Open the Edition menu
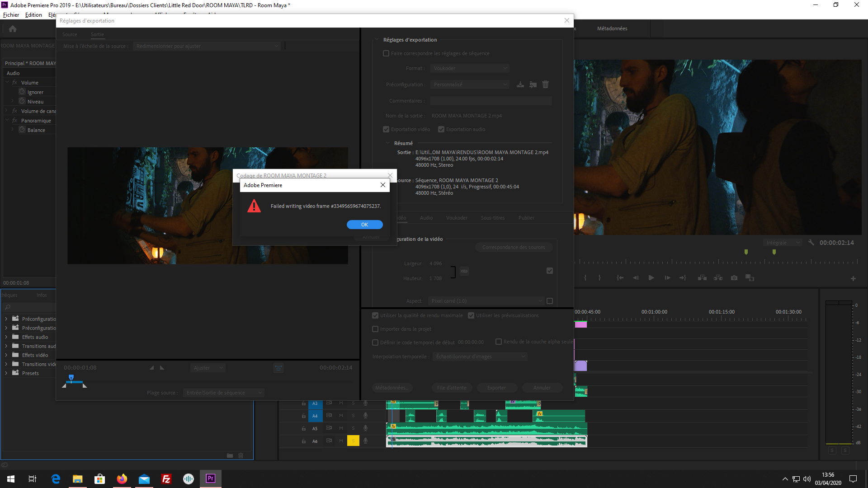The width and height of the screenshot is (868, 488). [33, 15]
